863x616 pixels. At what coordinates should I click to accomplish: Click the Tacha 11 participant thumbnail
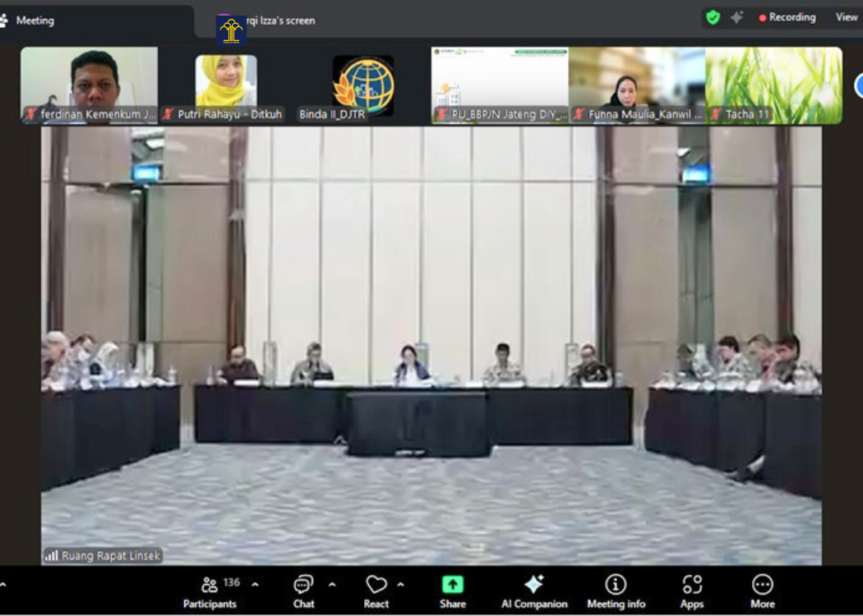point(773,85)
